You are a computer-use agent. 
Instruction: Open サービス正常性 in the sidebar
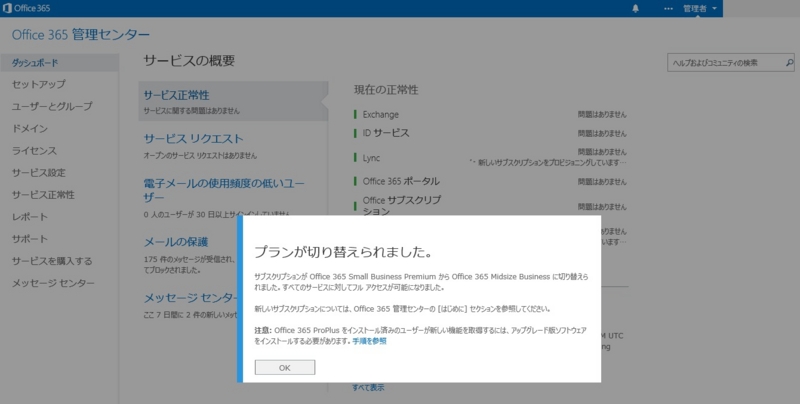tap(43, 194)
